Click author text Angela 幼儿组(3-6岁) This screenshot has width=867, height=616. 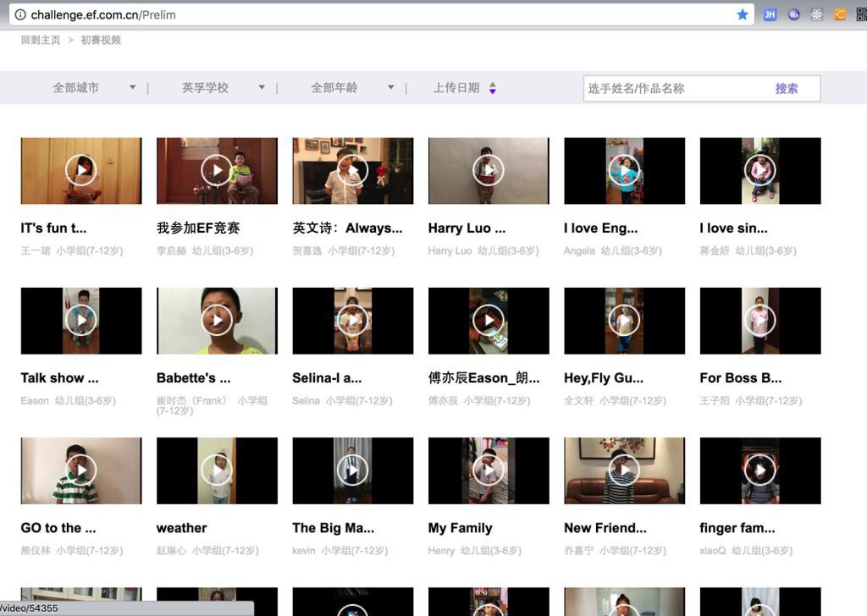pyautogui.click(x=613, y=250)
